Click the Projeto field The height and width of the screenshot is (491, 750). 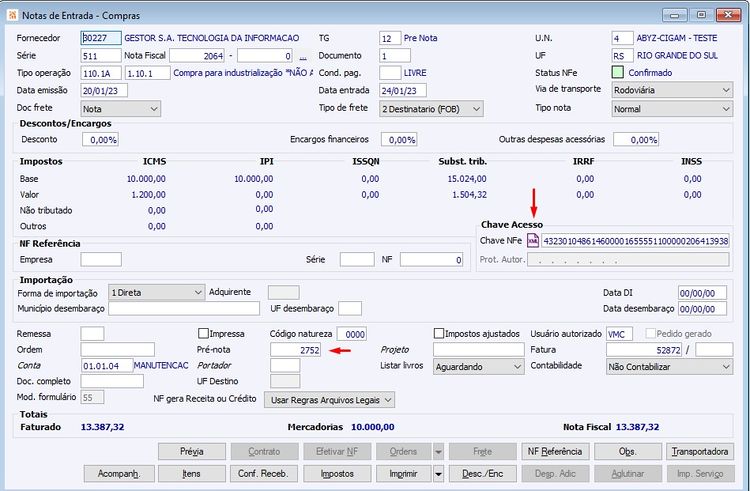pos(478,350)
